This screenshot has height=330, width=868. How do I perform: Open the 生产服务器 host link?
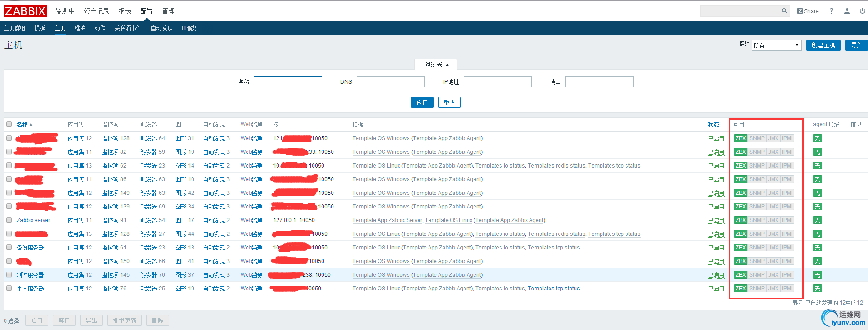point(30,289)
